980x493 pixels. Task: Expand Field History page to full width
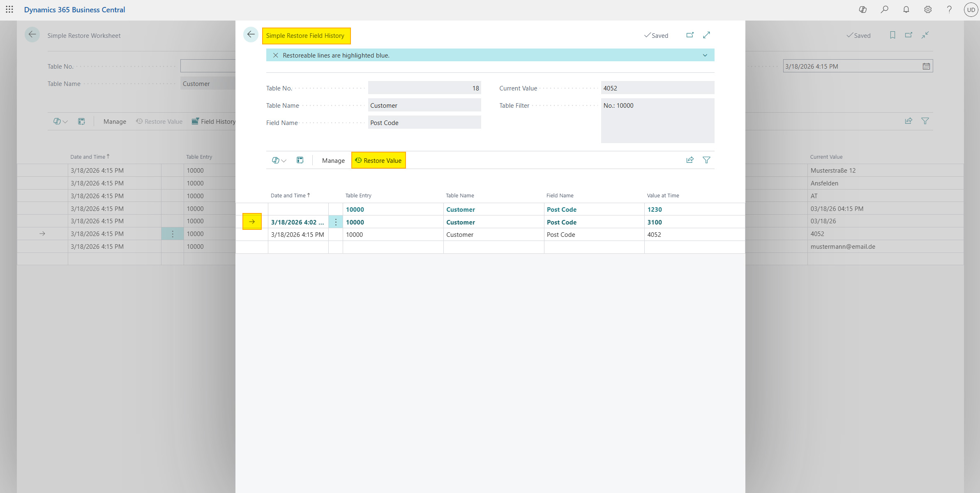click(x=706, y=35)
